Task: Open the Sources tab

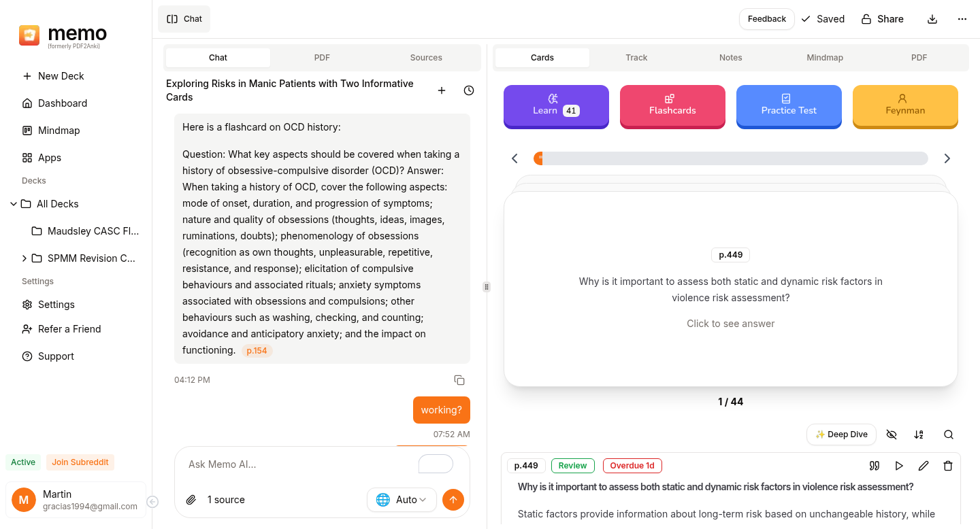Action: coord(426,58)
